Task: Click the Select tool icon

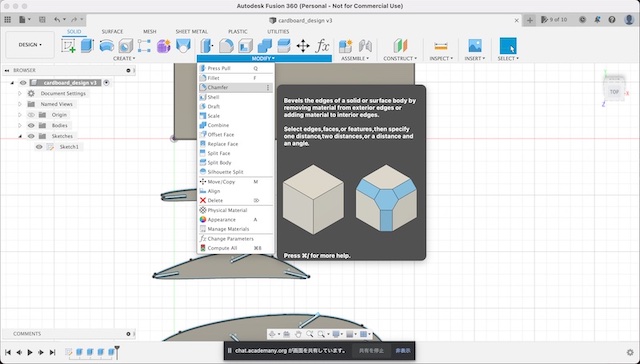Action: pos(508,46)
